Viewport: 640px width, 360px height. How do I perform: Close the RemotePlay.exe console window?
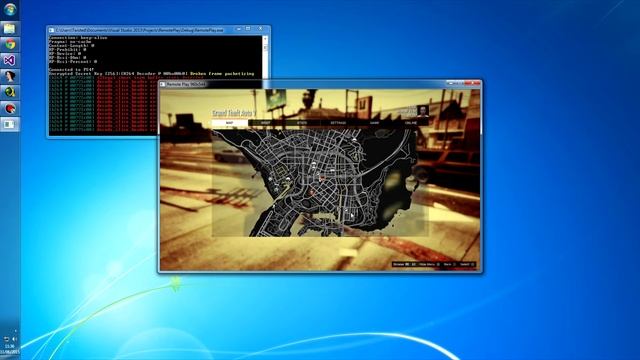coord(260,29)
